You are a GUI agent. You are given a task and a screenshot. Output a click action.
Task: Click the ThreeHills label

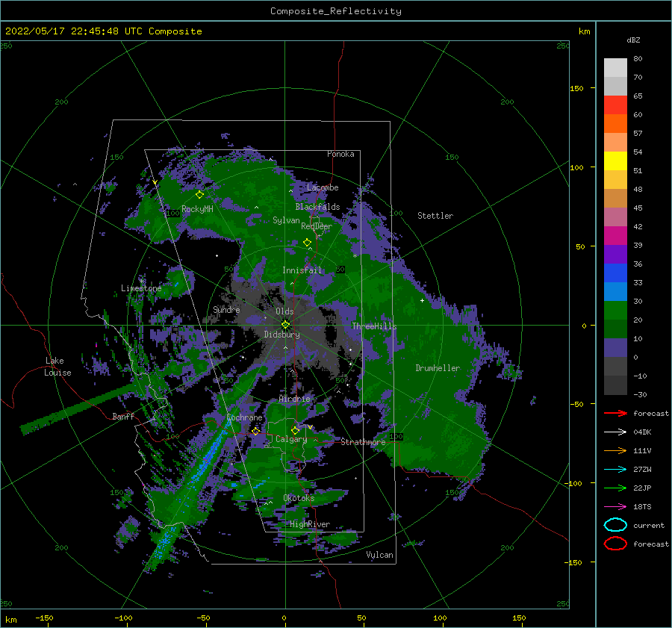click(374, 326)
